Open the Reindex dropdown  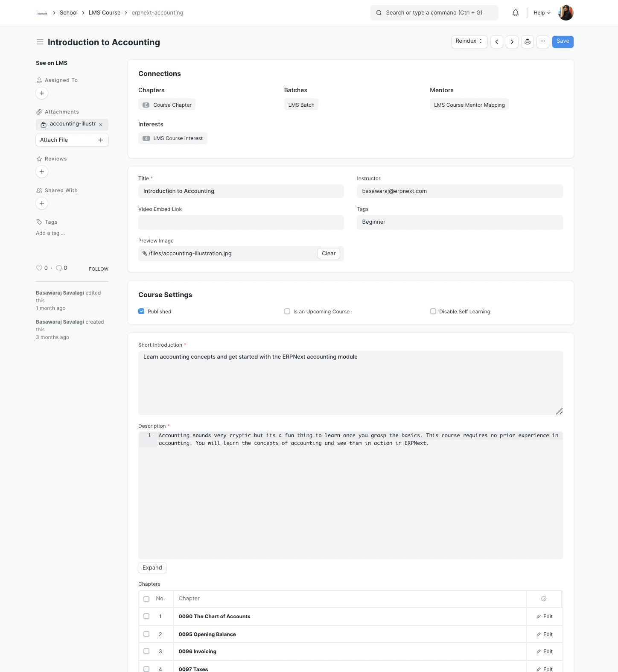point(469,41)
